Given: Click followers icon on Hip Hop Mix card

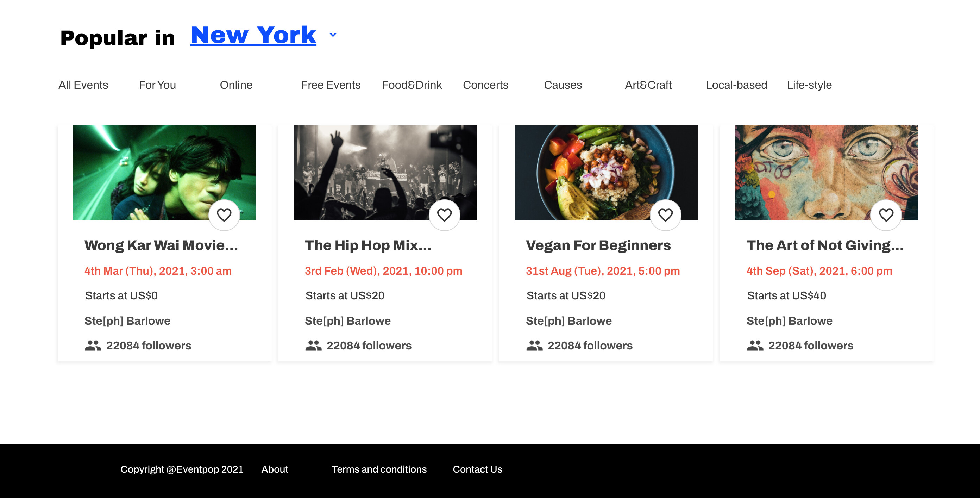Looking at the screenshot, I should click(313, 346).
